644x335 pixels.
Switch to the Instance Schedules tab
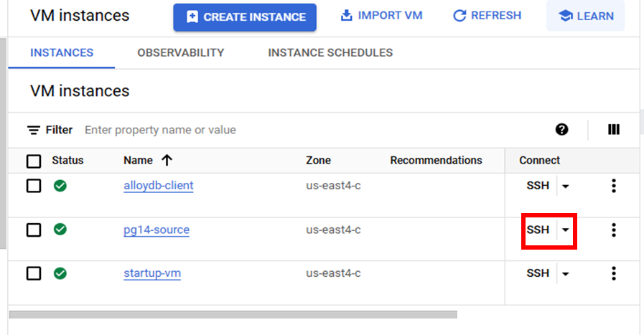pyautogui.click(x=330, y=52)
